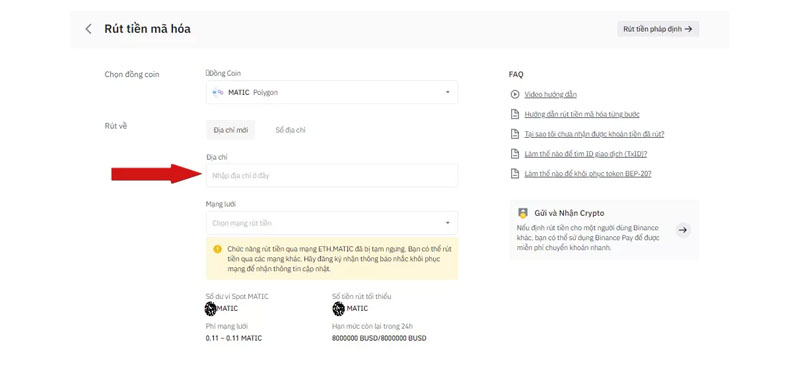Focus the address input field
Image resolution: width=800 pixels, height=365 pixels.
(x=332, y=176)
